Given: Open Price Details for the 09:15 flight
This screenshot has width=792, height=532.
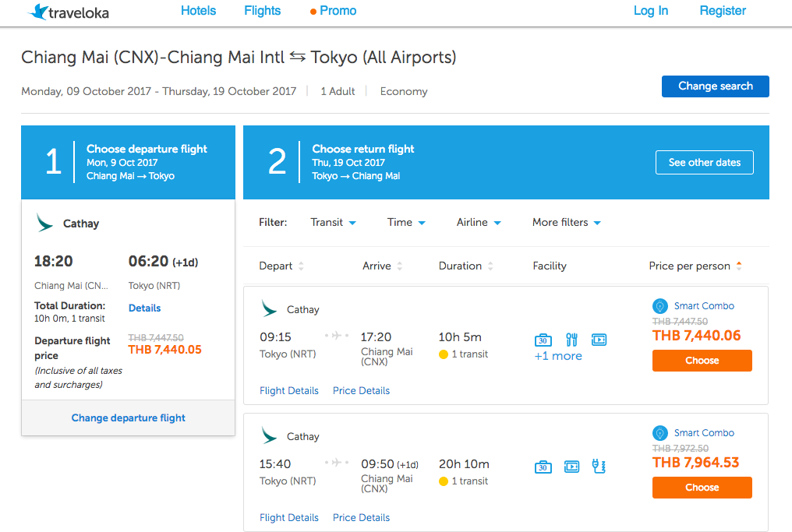Looking at the screenshot, I should (361, 391).
